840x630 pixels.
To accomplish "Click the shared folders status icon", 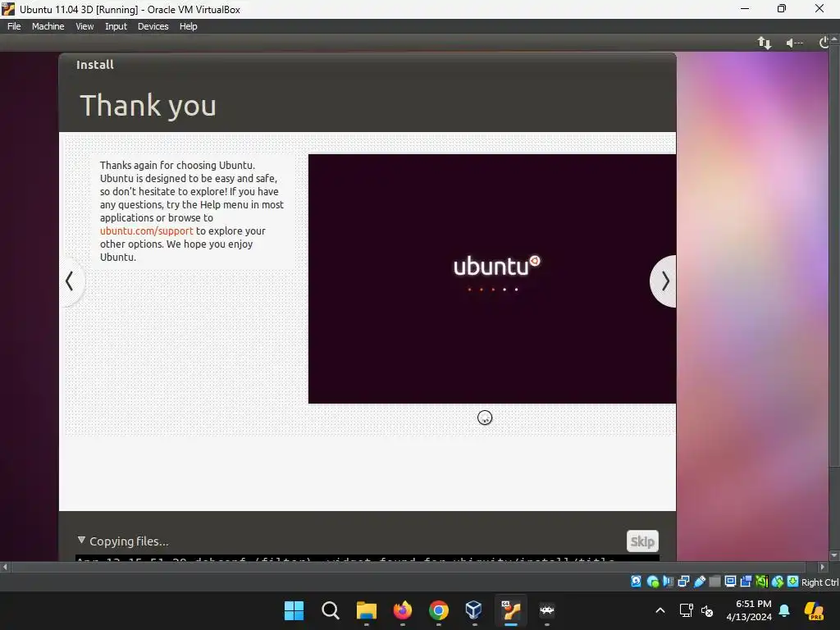I will tap(714, 582).
